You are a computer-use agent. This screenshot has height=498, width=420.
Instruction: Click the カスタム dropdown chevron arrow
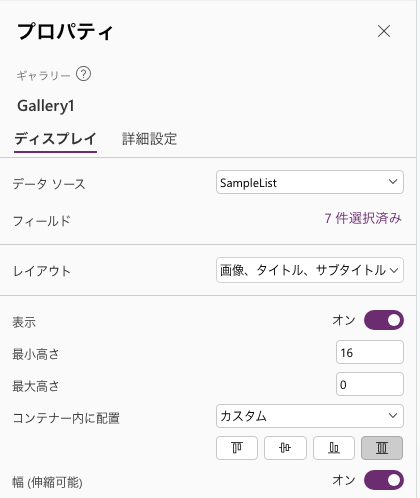coord(393,416)
